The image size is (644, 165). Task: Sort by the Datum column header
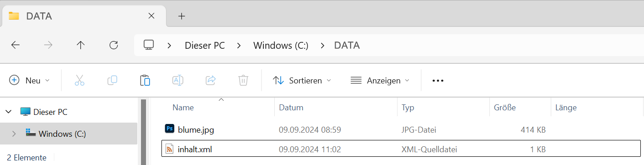coord(336,108)
